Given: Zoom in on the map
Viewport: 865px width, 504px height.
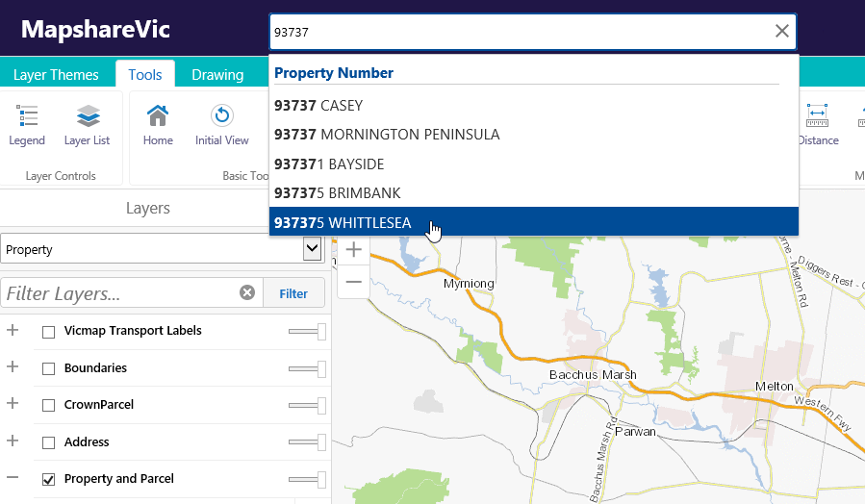Looking at the screenshot, I should 354,250.
